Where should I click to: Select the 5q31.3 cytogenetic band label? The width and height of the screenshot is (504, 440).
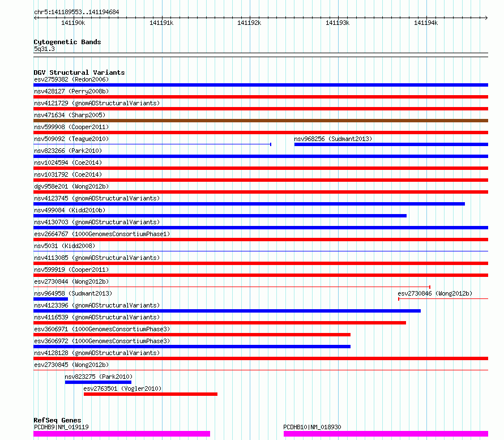[x=44, y=49]
